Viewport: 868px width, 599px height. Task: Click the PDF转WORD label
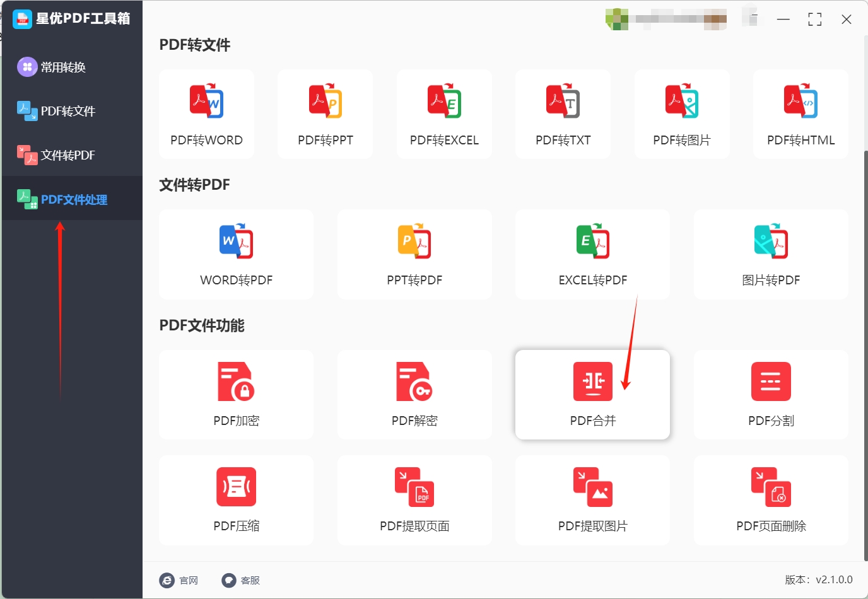[x=206, y=140]
